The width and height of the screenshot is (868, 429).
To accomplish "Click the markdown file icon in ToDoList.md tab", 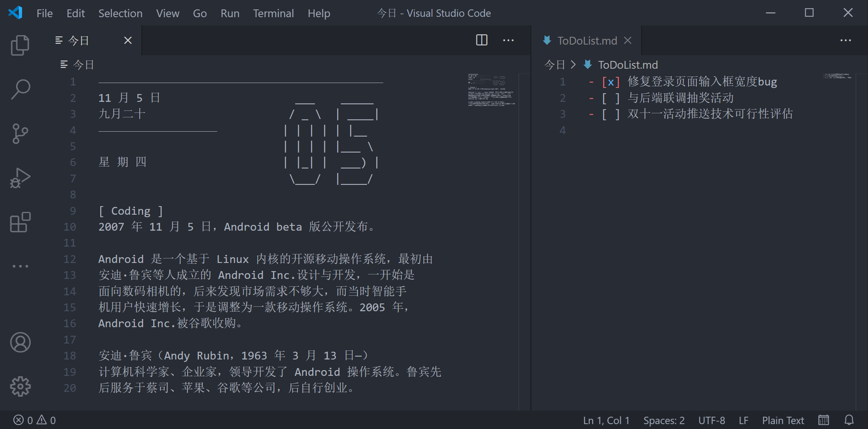I will (x=547, y=40).
